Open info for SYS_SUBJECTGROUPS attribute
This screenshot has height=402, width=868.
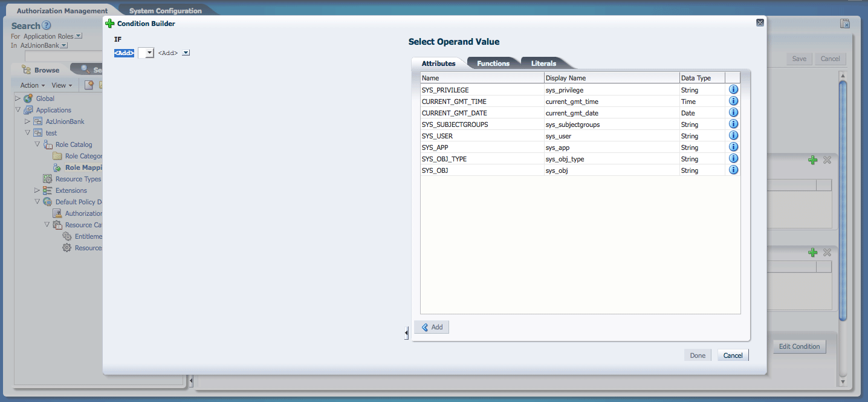pyautogui.click(x=733, y=124)
